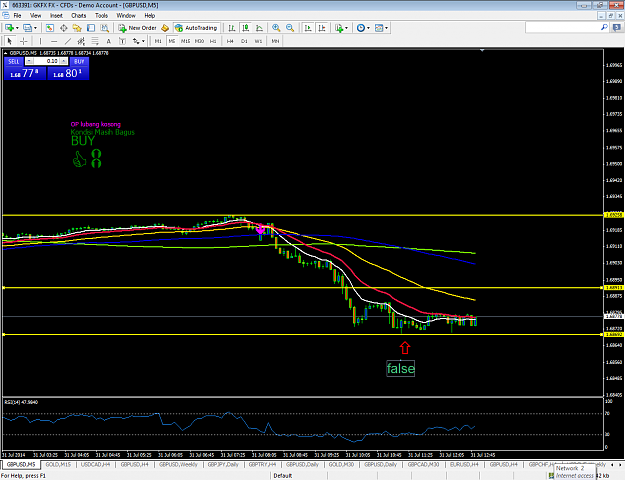
Task: Expand the Profiles dropdown arrow
Action: coord(35,28)
